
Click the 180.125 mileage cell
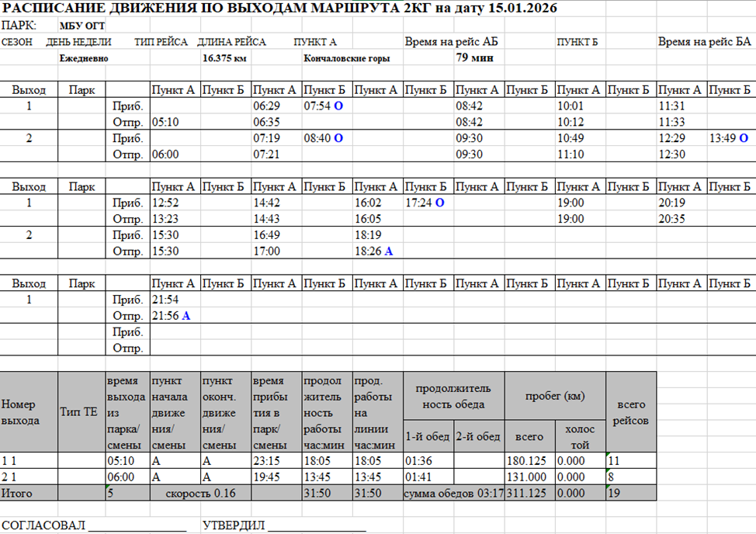(x=529, y=461)
